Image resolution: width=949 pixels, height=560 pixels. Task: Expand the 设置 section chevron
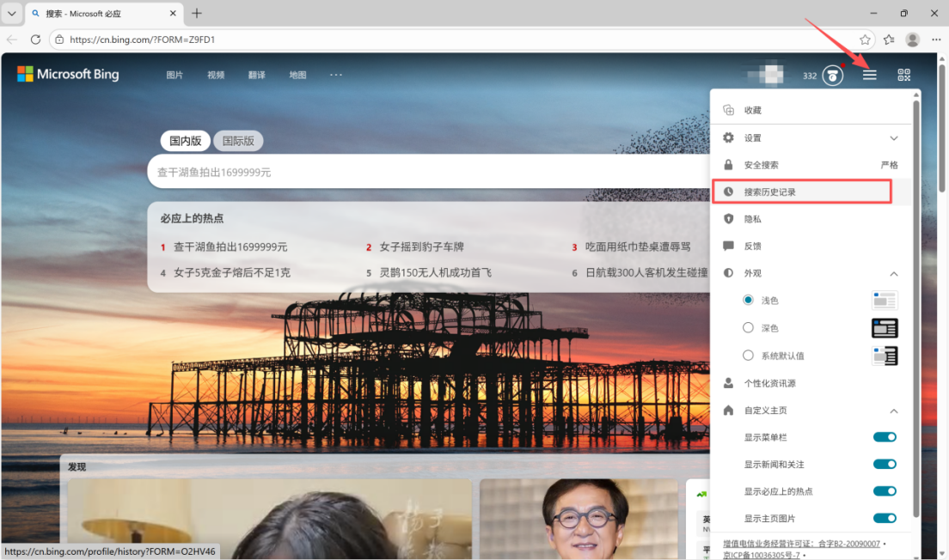click(893, 138)
